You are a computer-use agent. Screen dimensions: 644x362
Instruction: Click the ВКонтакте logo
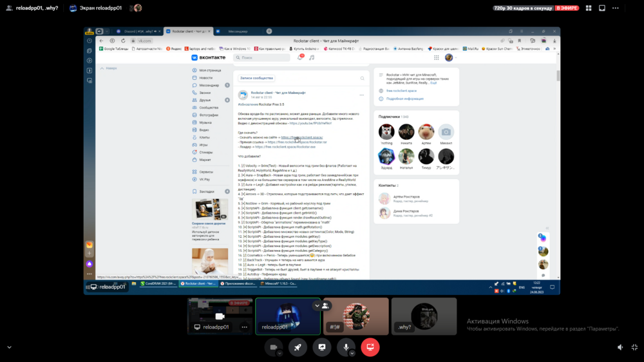click(209, 57)
